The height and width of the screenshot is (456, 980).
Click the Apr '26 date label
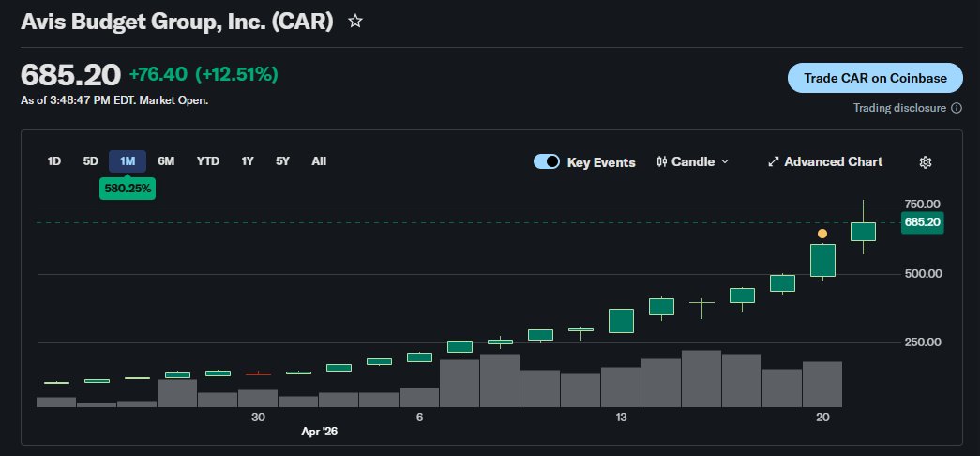pos(320,431)
